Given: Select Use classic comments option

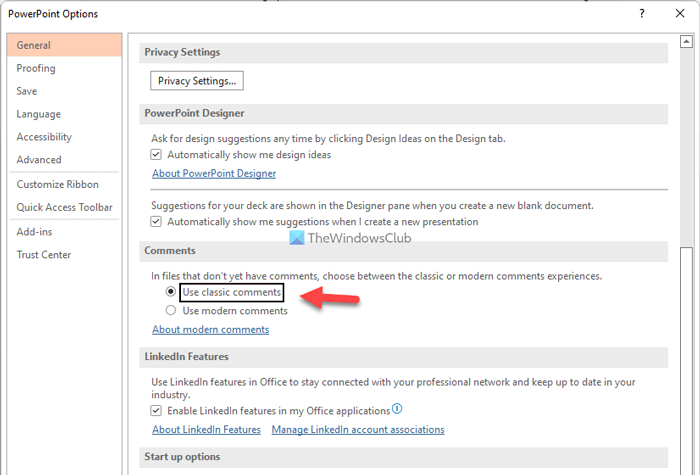Looking at the screenshot, I should click(171, 292).
